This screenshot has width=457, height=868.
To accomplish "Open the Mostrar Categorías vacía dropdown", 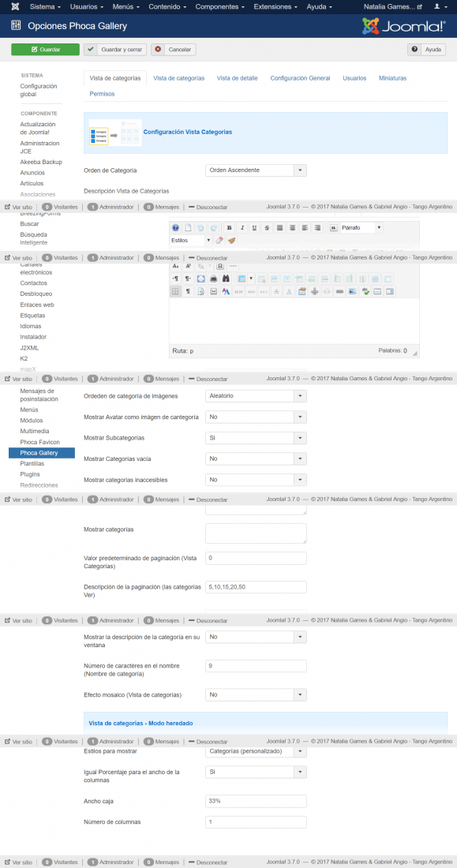I will (x=256, y=459).
